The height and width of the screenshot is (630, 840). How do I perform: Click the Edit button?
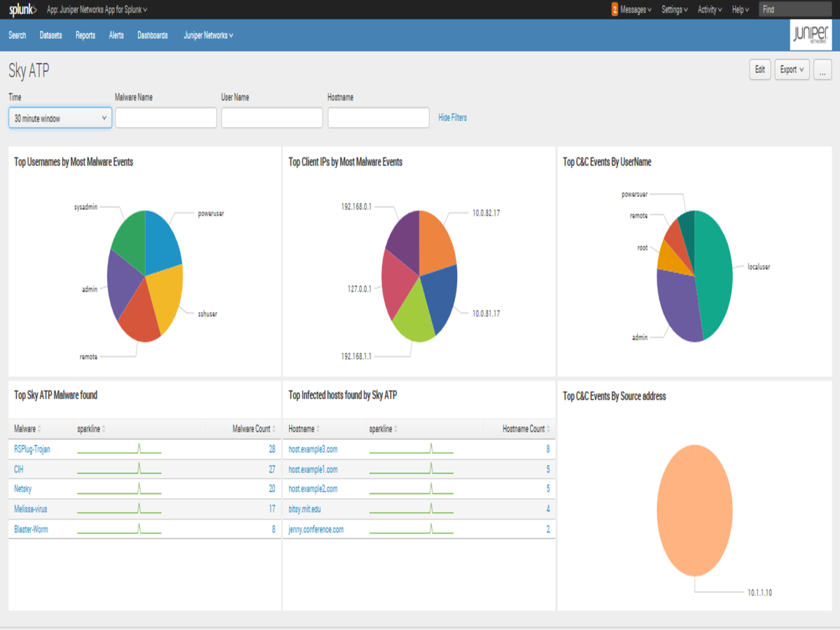pyautogui.click(x=759, y=70)
